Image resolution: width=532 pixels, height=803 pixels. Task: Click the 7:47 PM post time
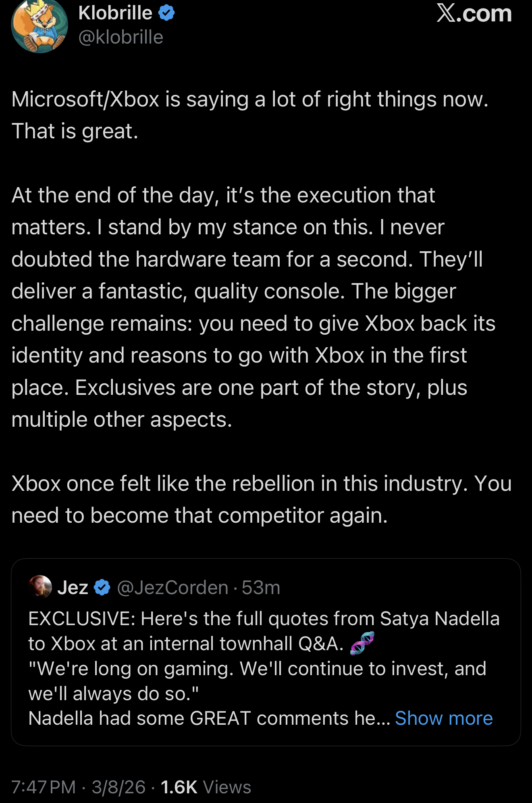44,787
